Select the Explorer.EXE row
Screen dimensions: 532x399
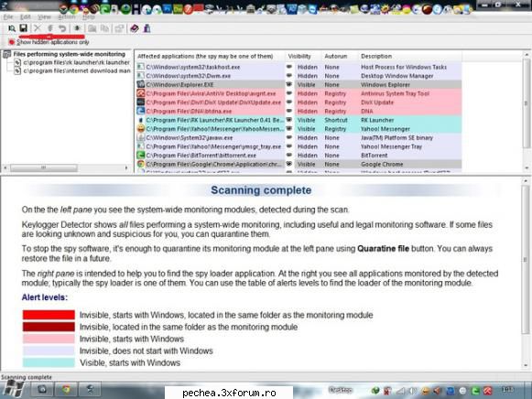coord(299,84)
